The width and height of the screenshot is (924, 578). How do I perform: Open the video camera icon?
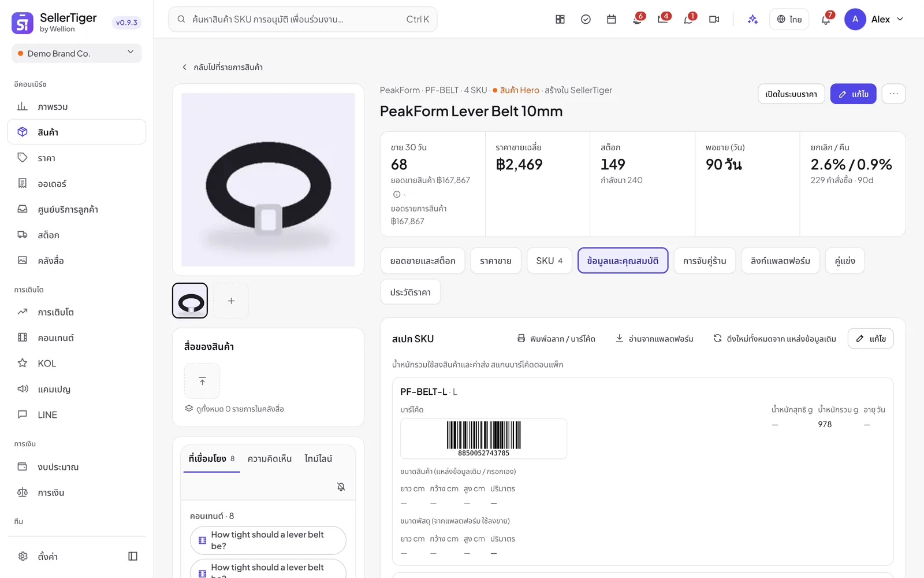click(x=714, y=19)
